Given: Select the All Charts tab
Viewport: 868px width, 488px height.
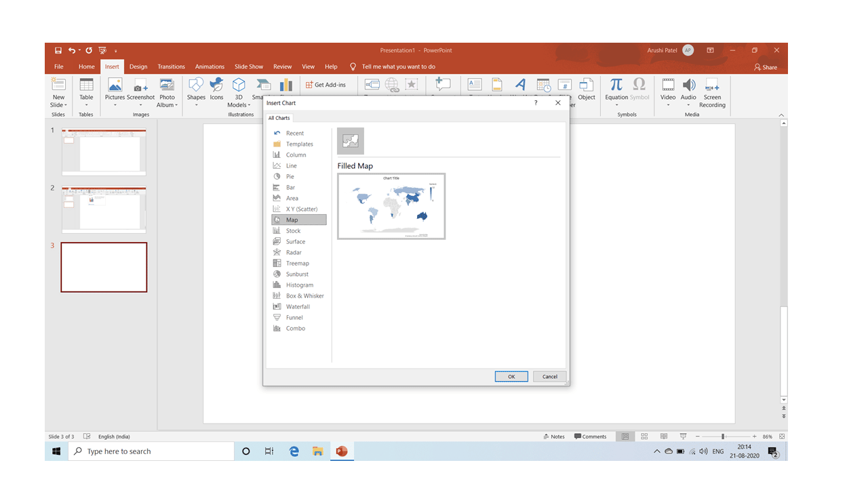Looking at the screenshot, I should (x=279, y=117).
